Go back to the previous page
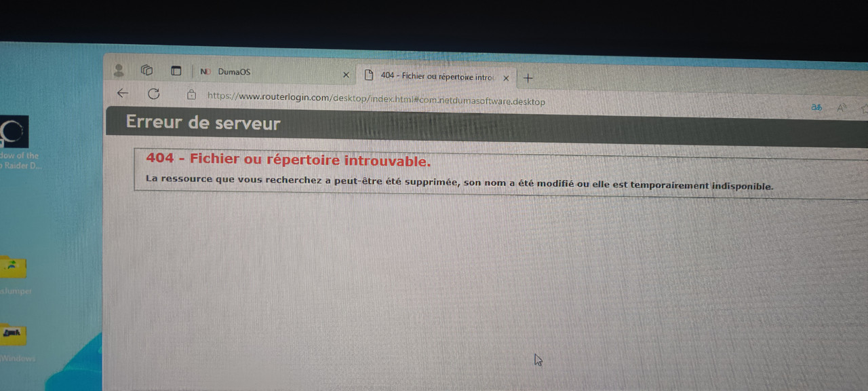Screen dimensions: 868x391 coord(122,93)
